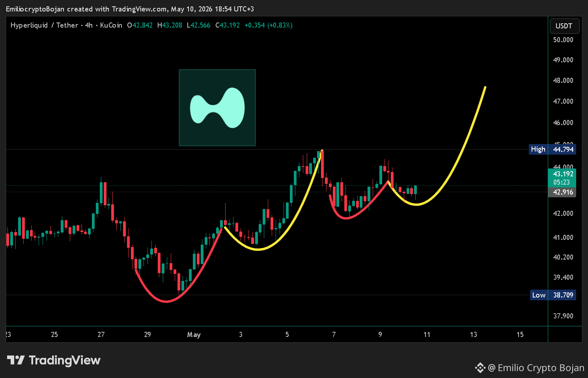
Task: Click the date label 29 on time axis
Action: (147, 335)
